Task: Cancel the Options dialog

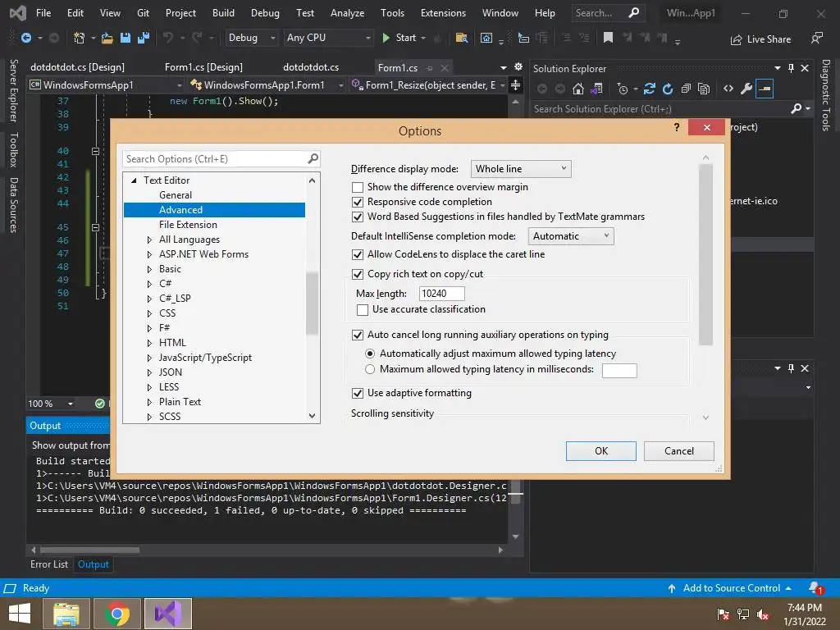Action: pyautogui.click(x=678, y=451)
